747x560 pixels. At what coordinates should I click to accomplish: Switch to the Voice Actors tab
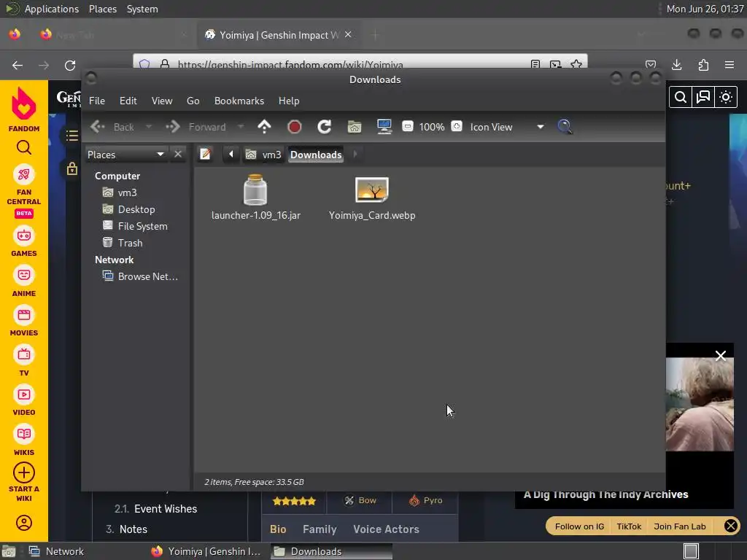(386, 529)
